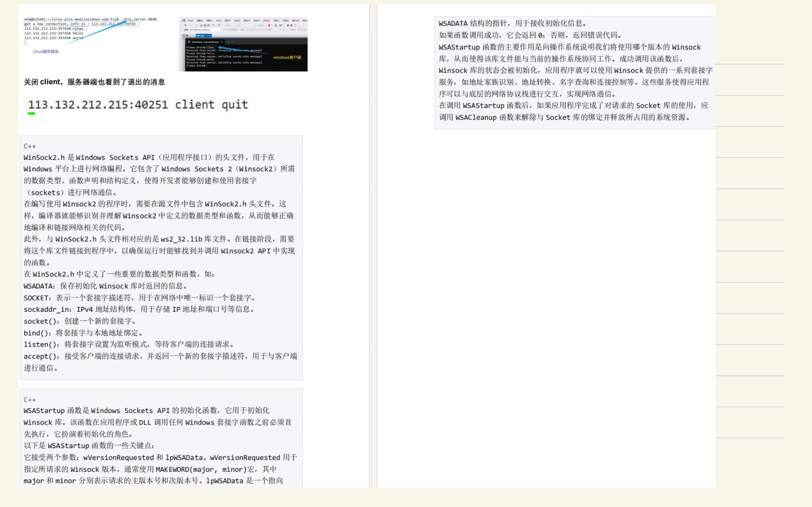The width and height of the screenshot is (812, 507).
Task: Click the Break All pause icon
Action: (288, 25)
